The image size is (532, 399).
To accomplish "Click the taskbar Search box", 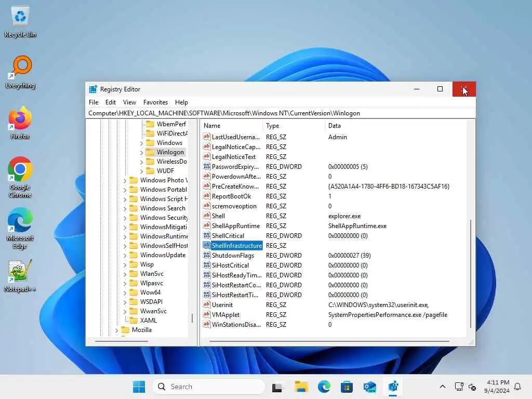I will [209, 387].
